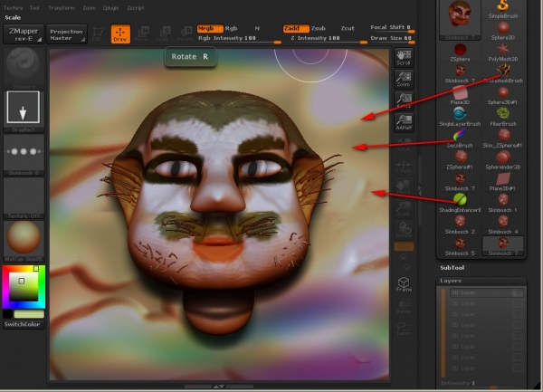Select the SingleLayerBrush tool

(x=460, y=118)
